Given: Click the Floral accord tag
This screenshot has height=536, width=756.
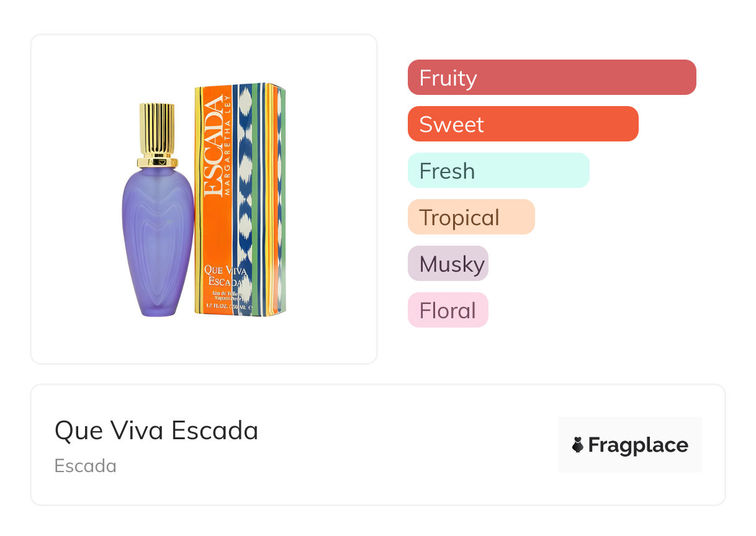Looking at the screenshot, I should pos(448,310).
